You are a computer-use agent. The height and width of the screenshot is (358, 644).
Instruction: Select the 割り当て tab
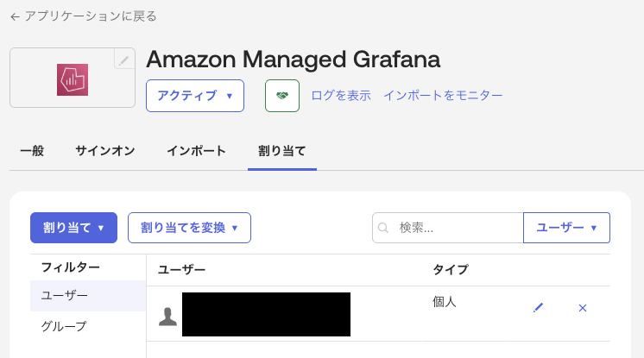282,151
